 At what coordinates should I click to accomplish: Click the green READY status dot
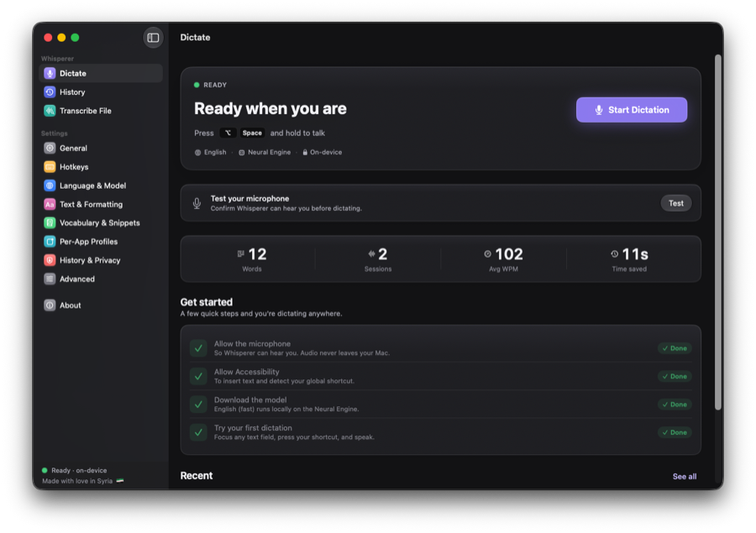[197, 85]
